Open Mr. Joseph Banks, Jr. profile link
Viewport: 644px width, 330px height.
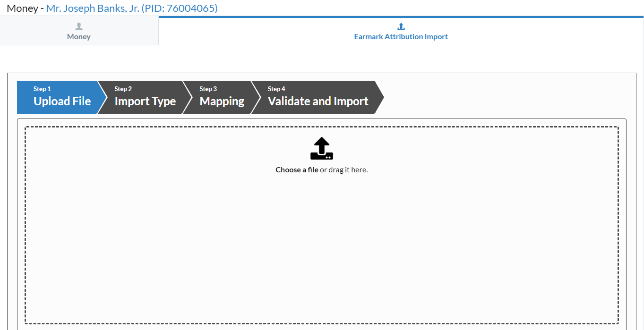click(132, 8)
